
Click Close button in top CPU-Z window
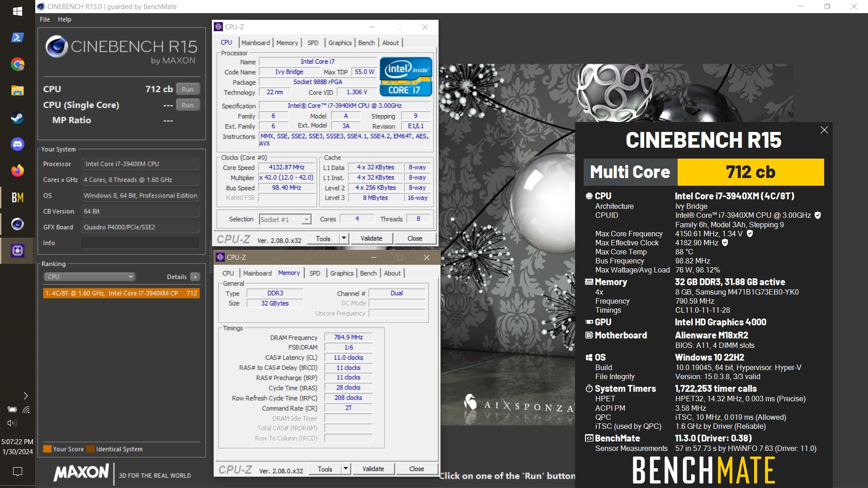coord(415,239)
